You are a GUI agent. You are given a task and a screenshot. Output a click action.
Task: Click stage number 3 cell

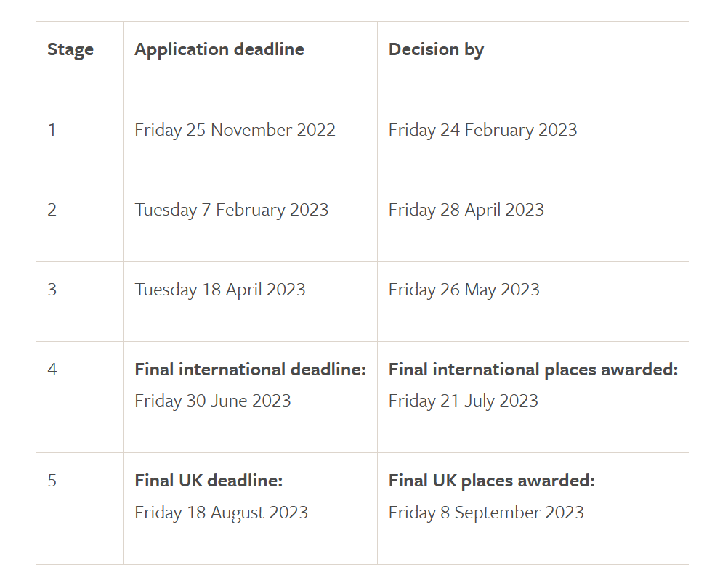coord(52,290)
